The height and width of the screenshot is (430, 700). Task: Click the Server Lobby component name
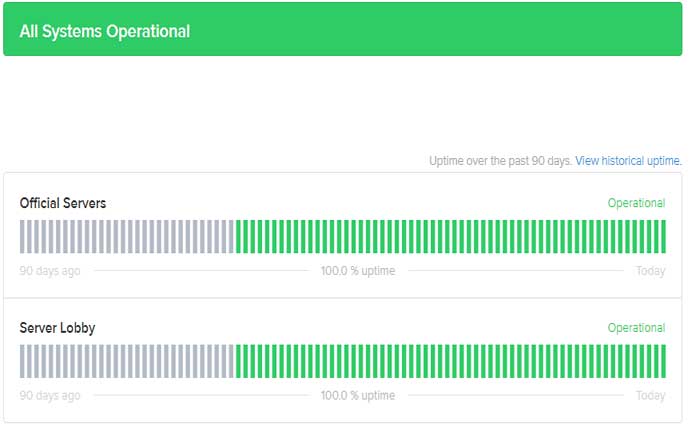56,328
